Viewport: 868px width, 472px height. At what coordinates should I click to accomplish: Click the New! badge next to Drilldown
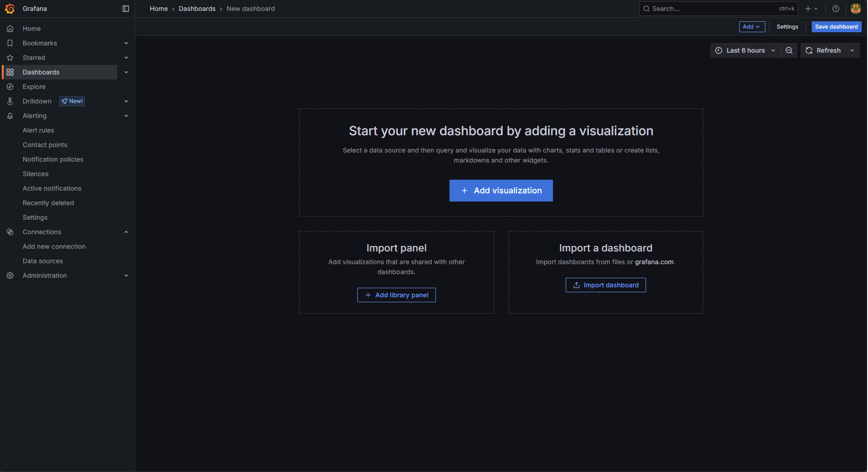tap(72, 101)
